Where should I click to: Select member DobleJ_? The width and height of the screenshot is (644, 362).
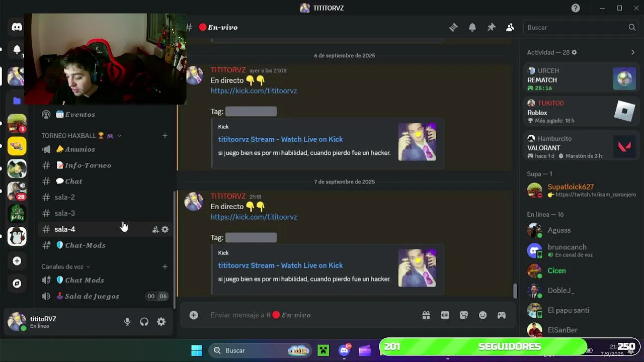(x=581, y=291)
